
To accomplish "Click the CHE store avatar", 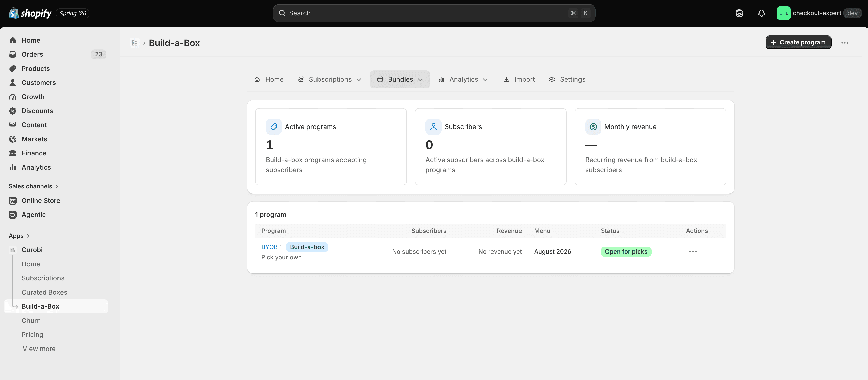I will coord(784,13).
